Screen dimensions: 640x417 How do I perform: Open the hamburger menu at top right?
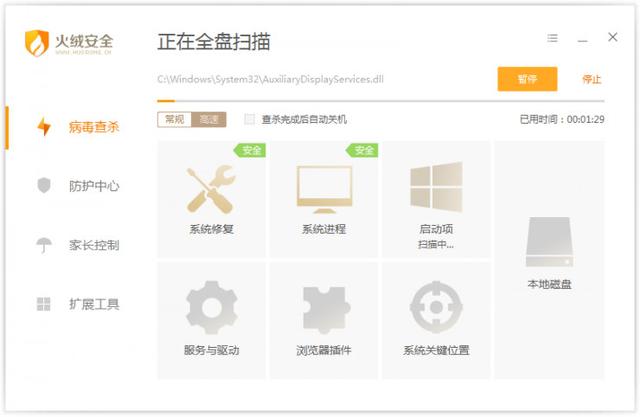point(552,38)
